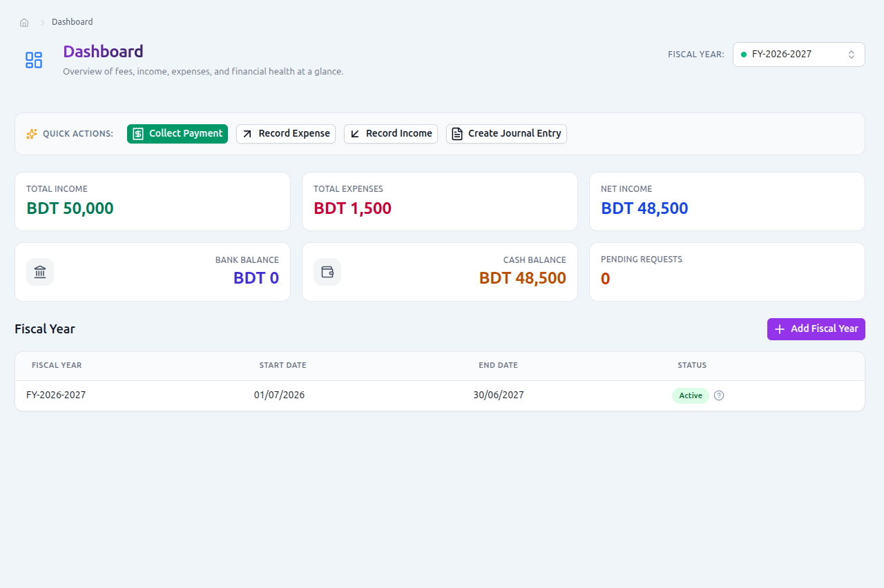Screen dimensions: 884x588
Task: Click the fiscal year selector up-down chevron
Action: (852, 54)
